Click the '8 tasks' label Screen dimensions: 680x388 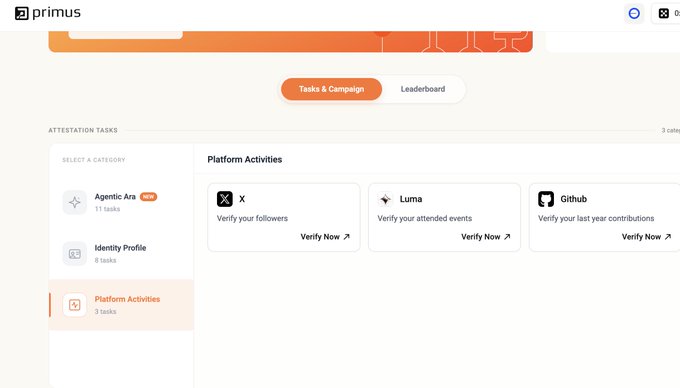(x=105, y=260)
